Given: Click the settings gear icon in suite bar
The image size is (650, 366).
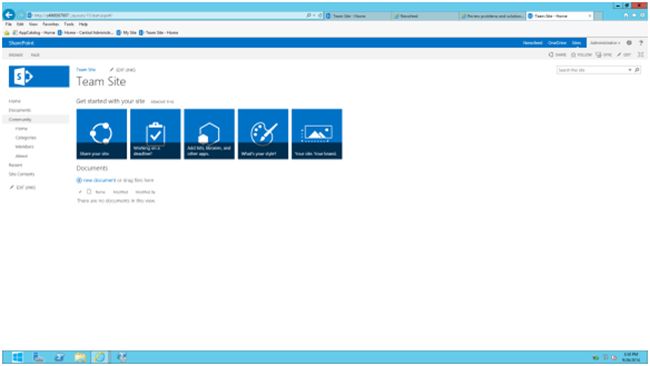Looking at the screenshot, I should click(x=629, y=43).
